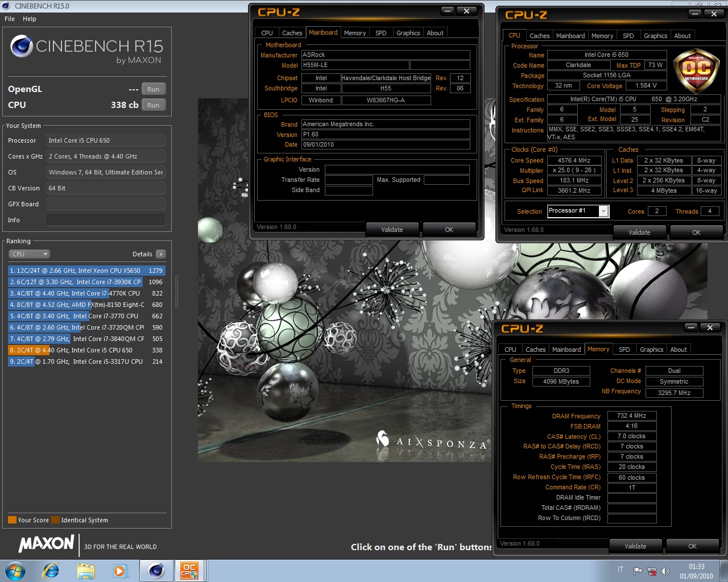Screen dimensions: 728x582
Task: Click Validate in the Mainboard CPU-Z window
Action: point(392,230)
